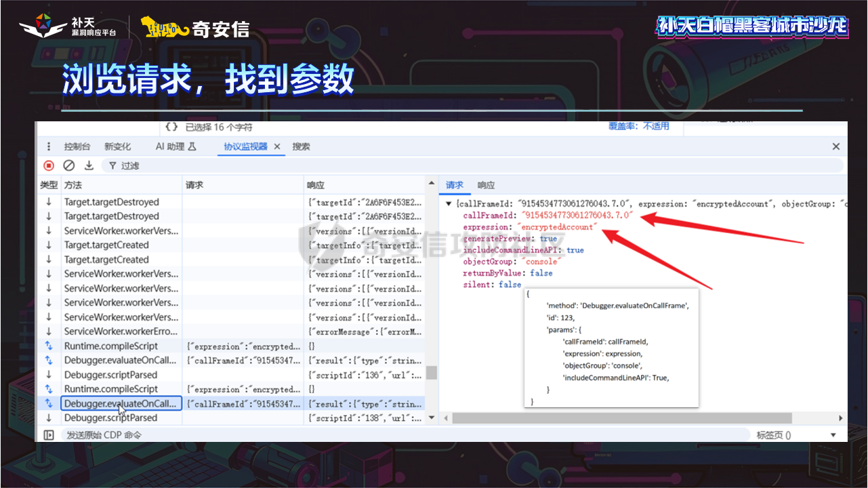Clear all protocol monitor messages
This screenshot has width=868, height=488.
pos(68,165)
